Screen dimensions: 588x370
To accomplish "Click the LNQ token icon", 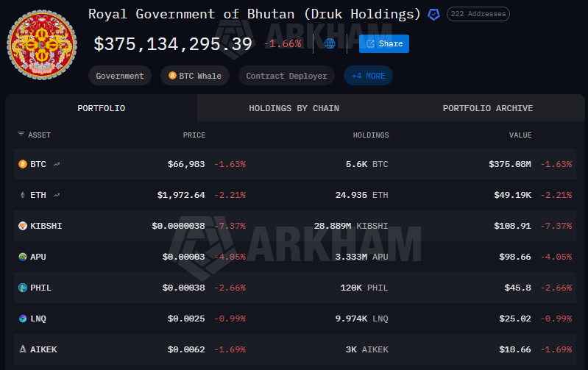I will (x=22, y=319).
